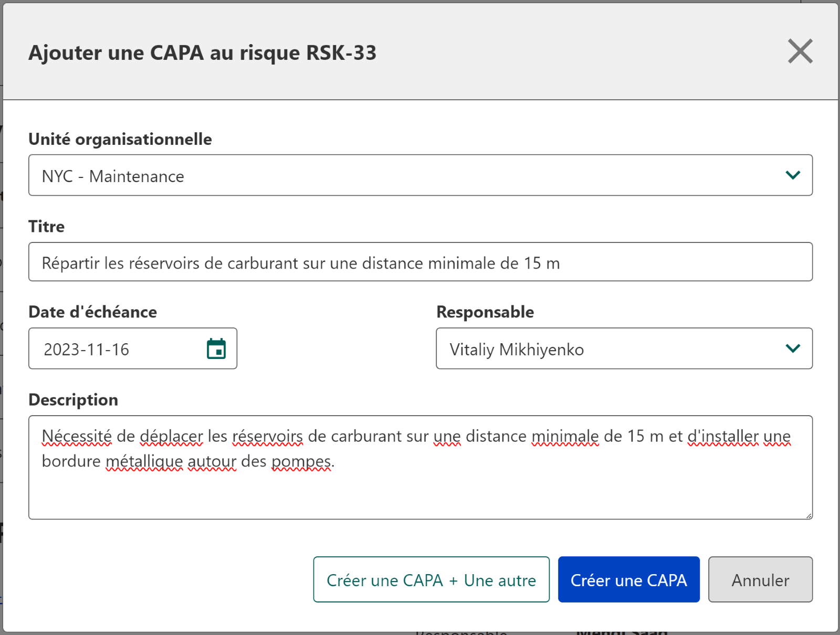Open the calendar date picker icon
The image size is (840, 635).
tap(216, 349)
